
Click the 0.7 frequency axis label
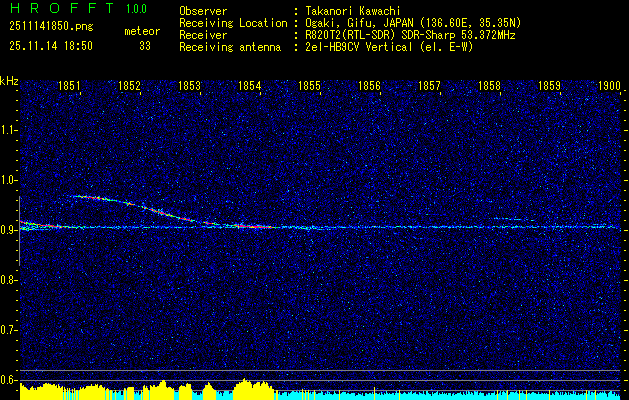coord(9,329)
